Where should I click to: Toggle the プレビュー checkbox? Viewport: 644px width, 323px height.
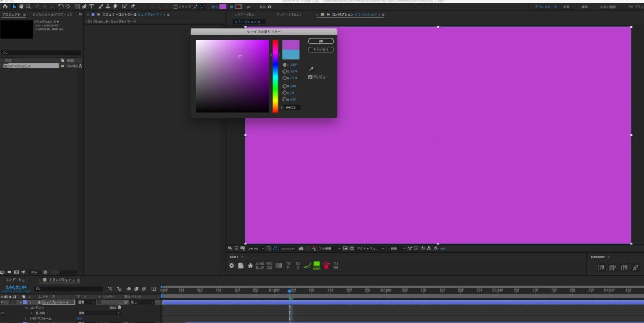coord(310,77)
